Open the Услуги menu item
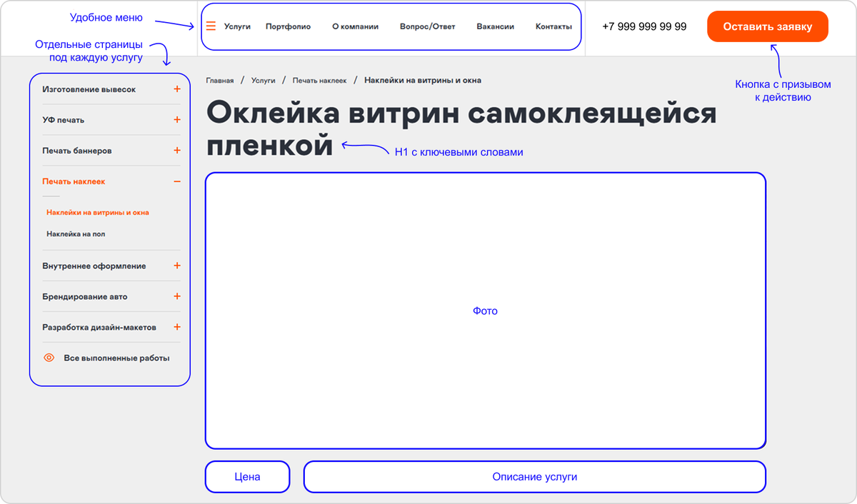Screen dimensions: 857x504 [237, 26]
